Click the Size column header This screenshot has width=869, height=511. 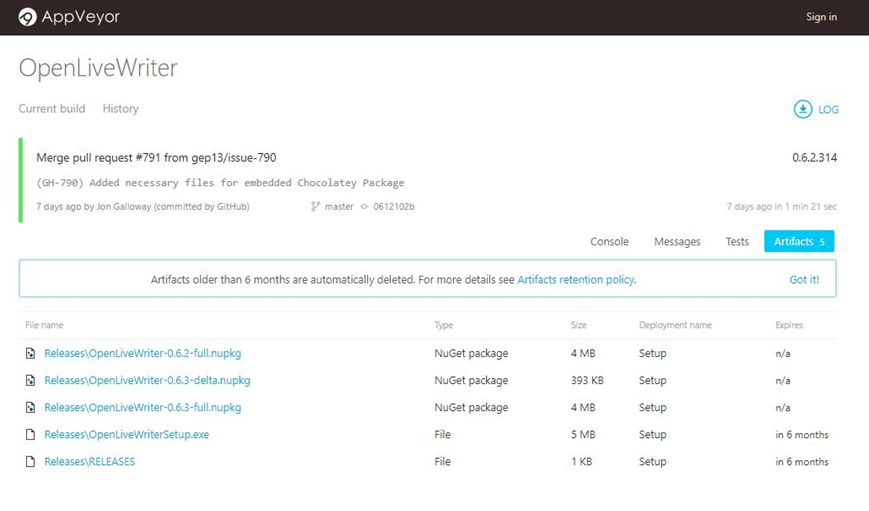(x=579, y=325)
